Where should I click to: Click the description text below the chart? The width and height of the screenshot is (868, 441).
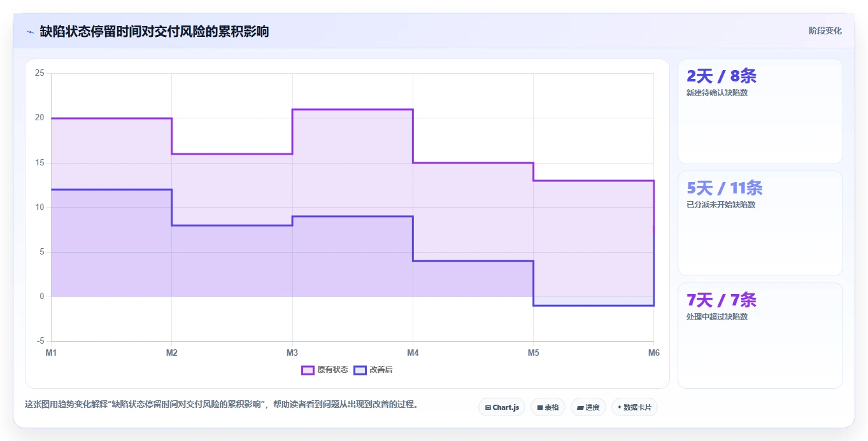point(223,404)
